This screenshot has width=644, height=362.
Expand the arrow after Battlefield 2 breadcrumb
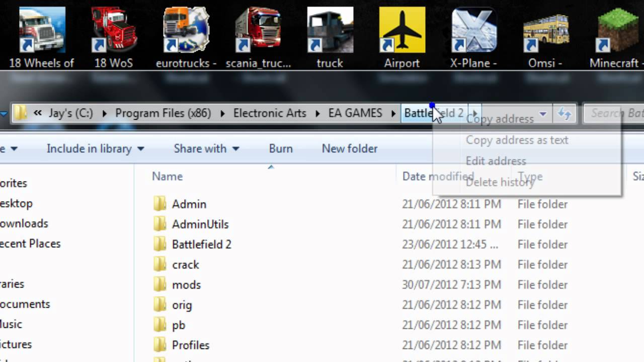click(474, 114)
